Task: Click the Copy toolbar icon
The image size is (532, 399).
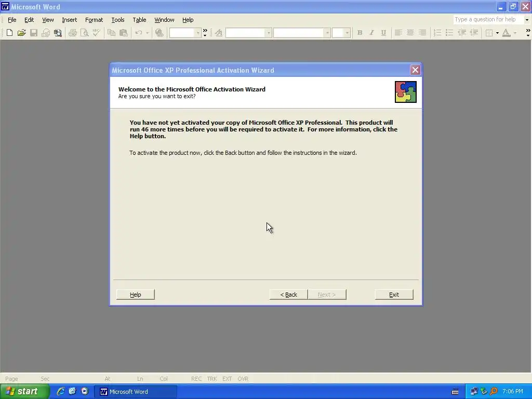Action: 111,33
